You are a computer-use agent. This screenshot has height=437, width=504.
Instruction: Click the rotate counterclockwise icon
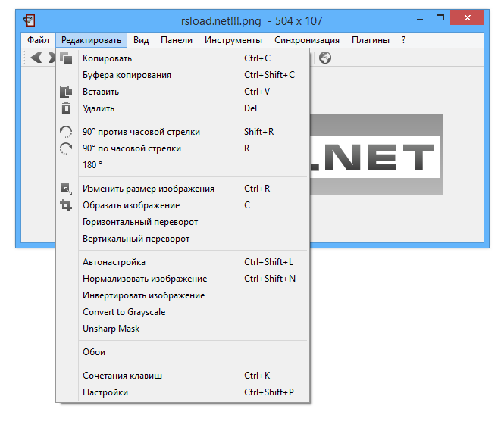pos(66,132)
